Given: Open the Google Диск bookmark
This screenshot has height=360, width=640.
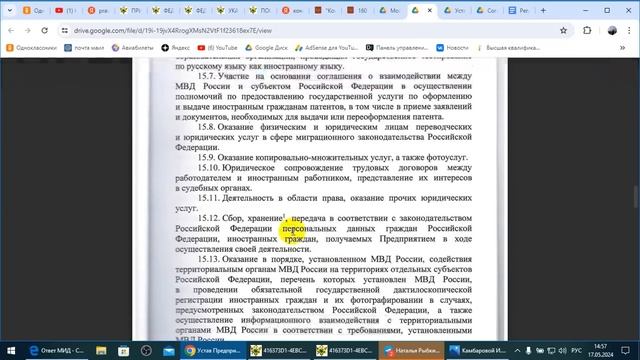Looking at the screenshot, I should (266, 48).
